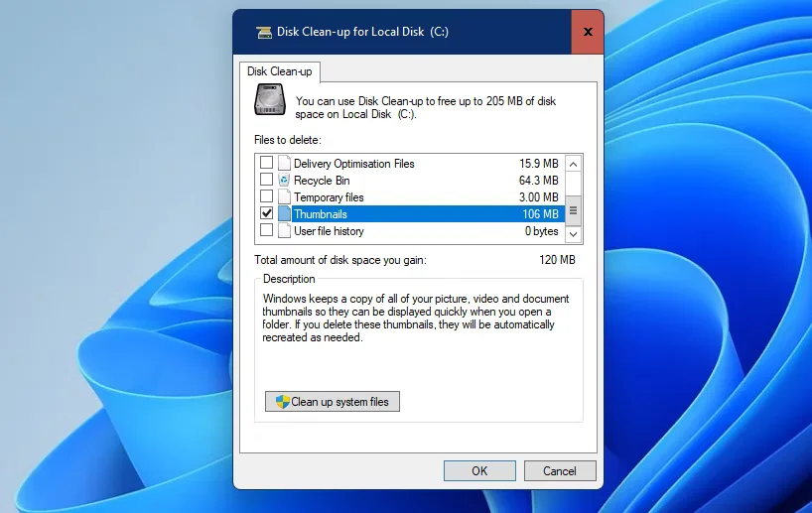
Task: Click the Disk Clean-up title bar drive icon
Action: [x=264, y=32]
